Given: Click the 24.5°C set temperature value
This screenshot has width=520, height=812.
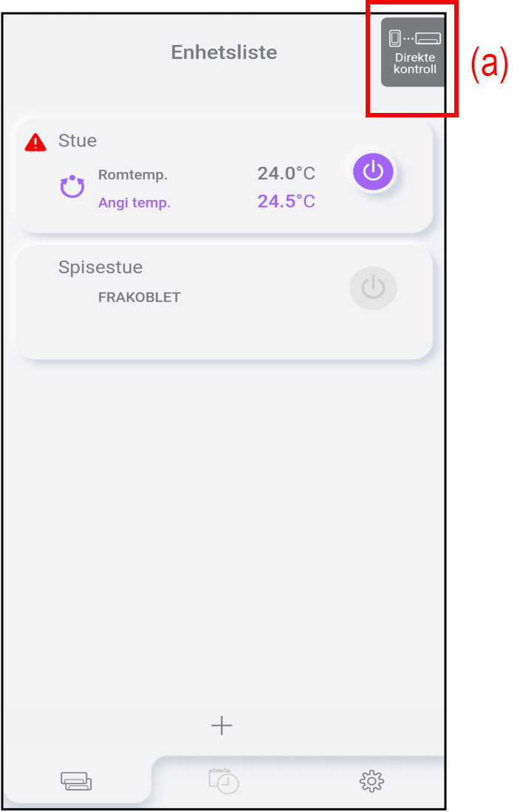Looking at the screenshot, I should pos(286,202).
